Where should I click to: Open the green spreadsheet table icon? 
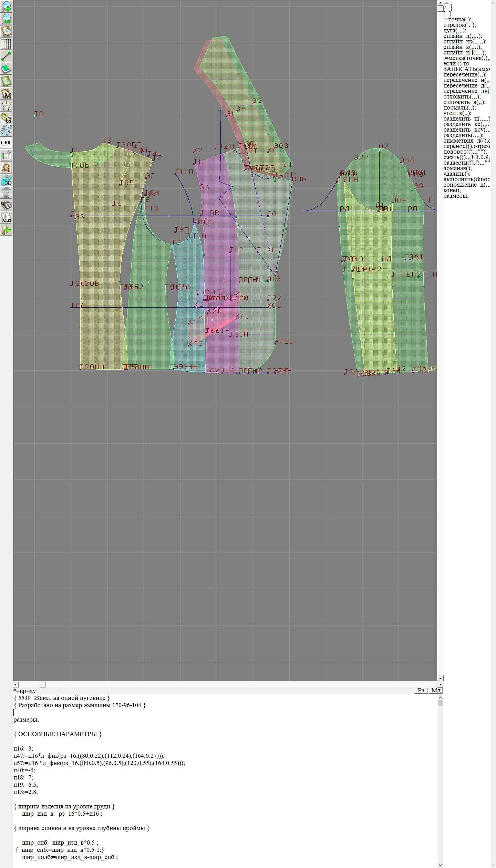[x=6, y=156]
